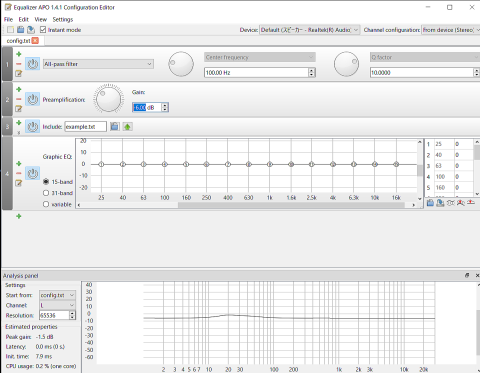This screenshot has width=480, height=373.
Task: Click the Resolution spinner arrows
Action: [x=72, y=315]
